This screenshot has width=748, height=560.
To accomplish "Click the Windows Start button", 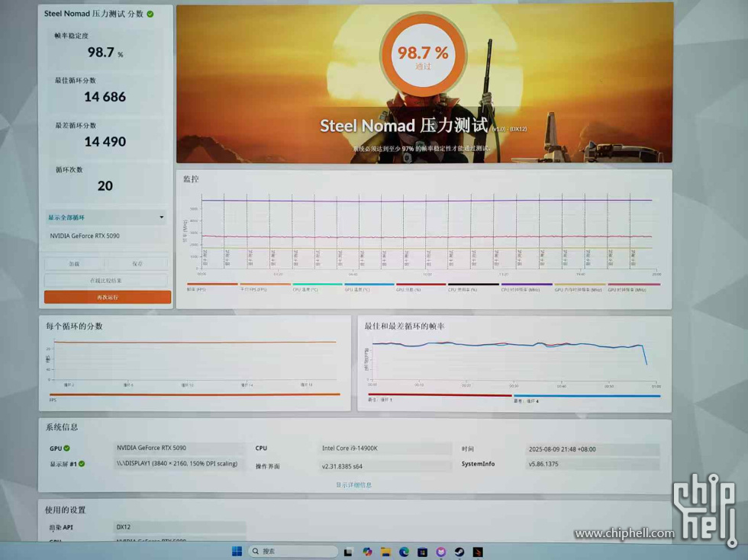I will pyautogui.click(x=237, y=552).
